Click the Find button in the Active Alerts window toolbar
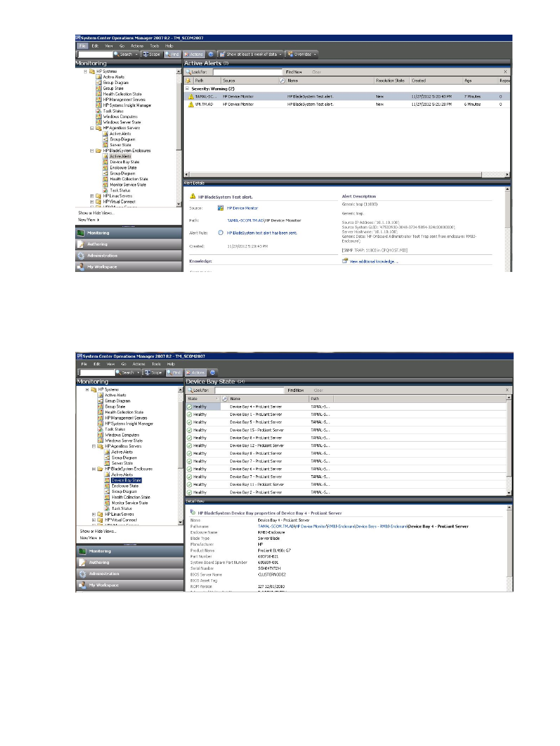The image size is (560, 746). click(x=173, y=54)
